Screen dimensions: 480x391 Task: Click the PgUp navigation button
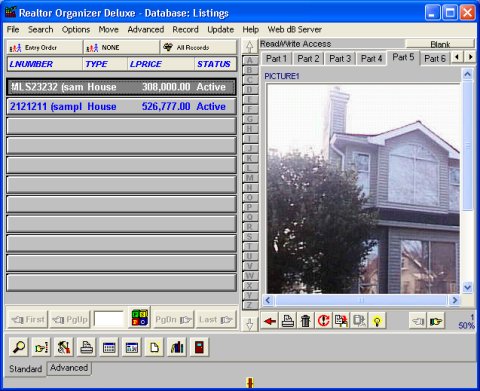(x=70, y=320)
